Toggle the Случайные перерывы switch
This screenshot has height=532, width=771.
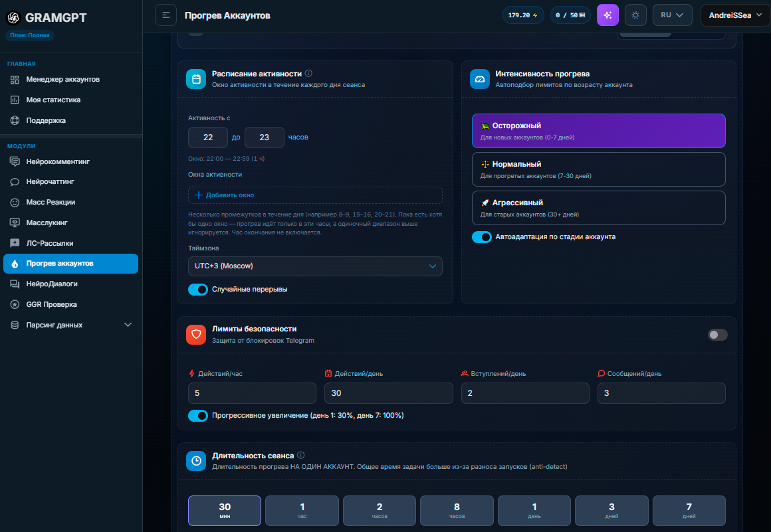[198, 290]
